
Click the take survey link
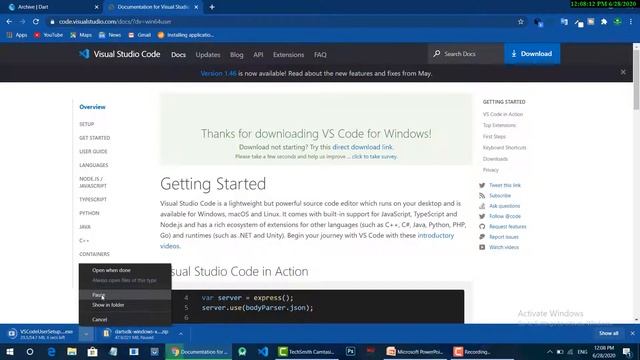pos(374,156)
